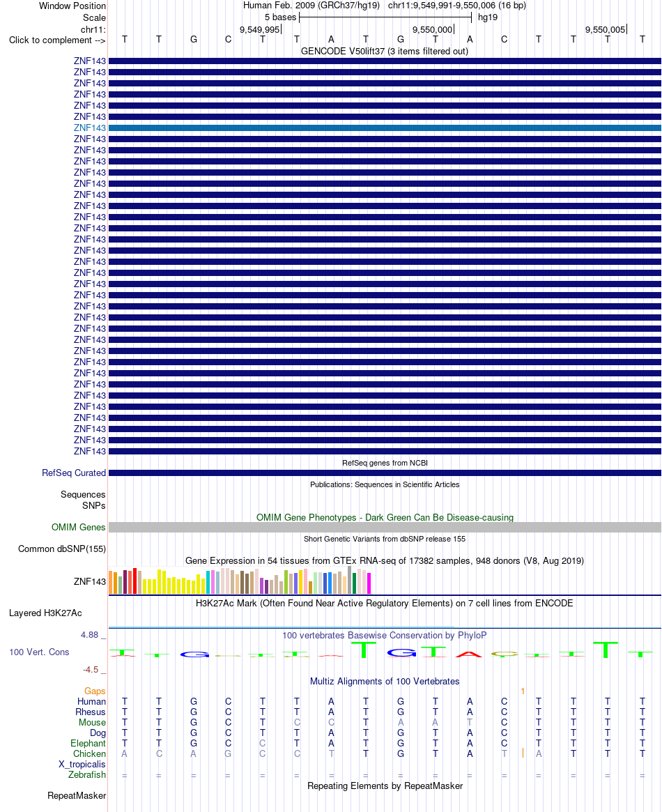662x812 pixels.
Task: Click the 9,550,000 coordinate marker
Action: 433,30
